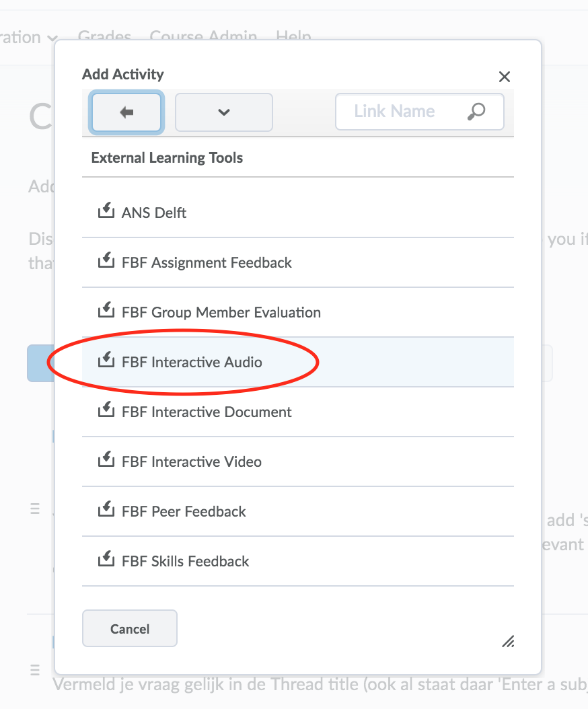
Task: Click the icon beside FBF Skills Feedback
Action: point(104,560)
